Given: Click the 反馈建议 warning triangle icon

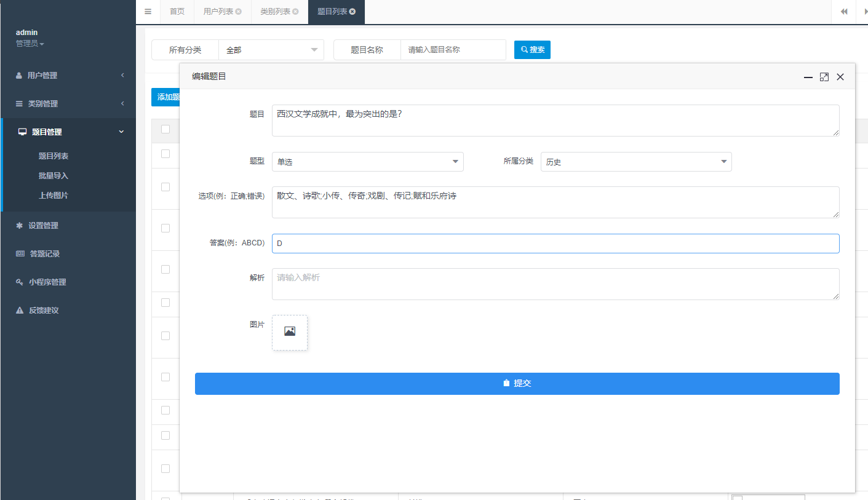Looking at the screenshot, I should [19, 310].
